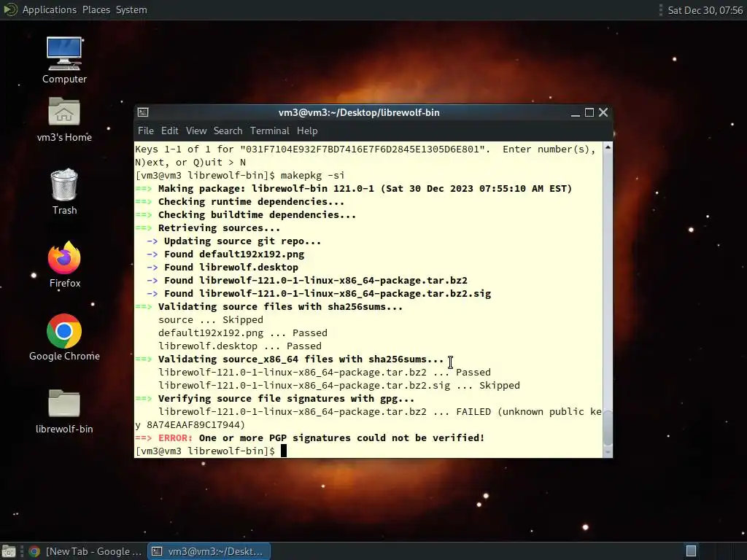Image resolution: width=747 pixels, height=560 pixels.
Task: Click 'Retrieving sources...' line
Action: coord(208,227)
